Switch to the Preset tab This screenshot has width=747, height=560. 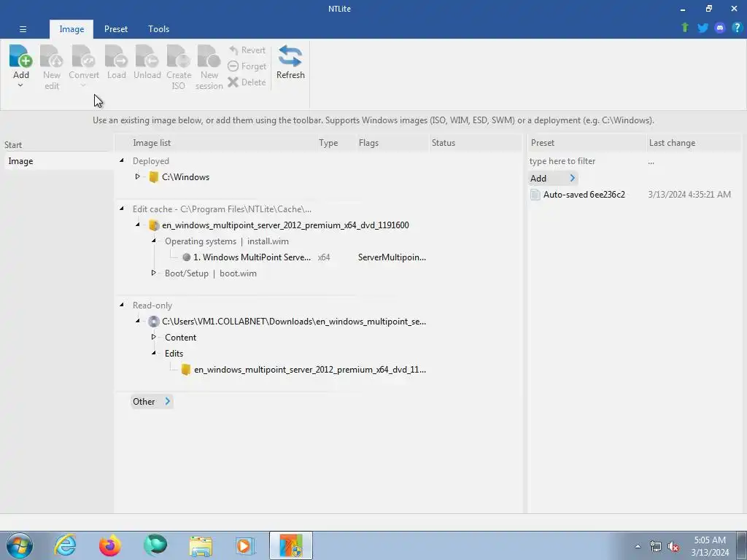click(116, 29)
